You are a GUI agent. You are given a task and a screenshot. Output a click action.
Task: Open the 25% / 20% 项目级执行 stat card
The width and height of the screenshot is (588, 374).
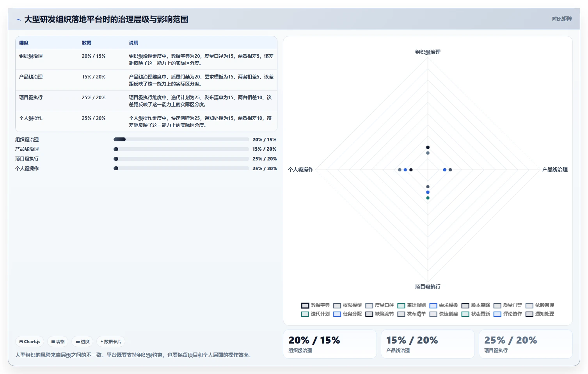[526, 344]
